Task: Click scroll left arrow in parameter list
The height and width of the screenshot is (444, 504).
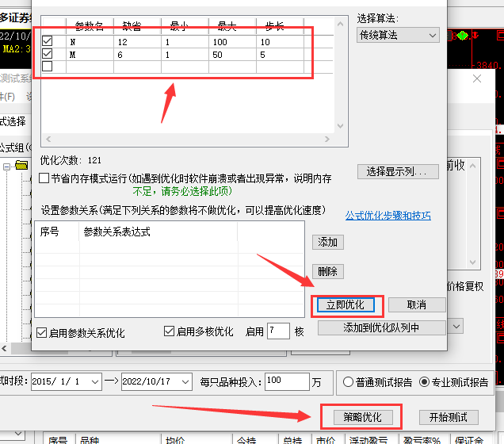Action: pyautogui.click(x=48, y=139)
